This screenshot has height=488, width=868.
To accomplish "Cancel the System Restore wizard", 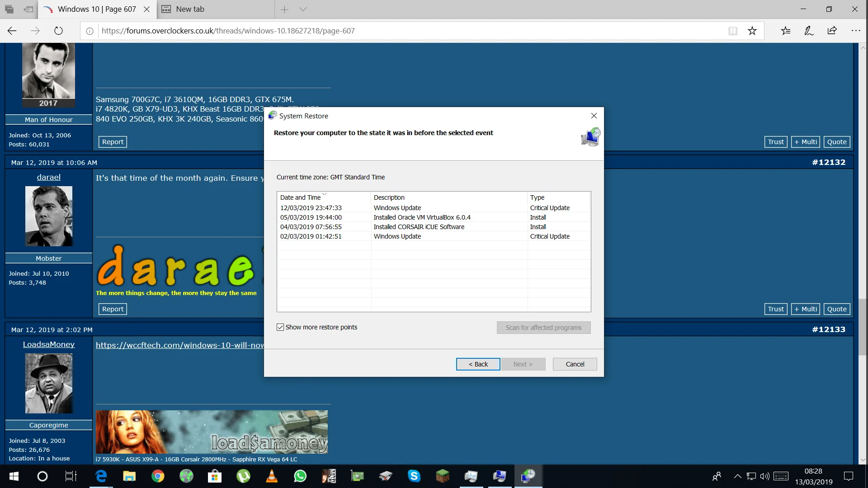I will tap(575, 364).
